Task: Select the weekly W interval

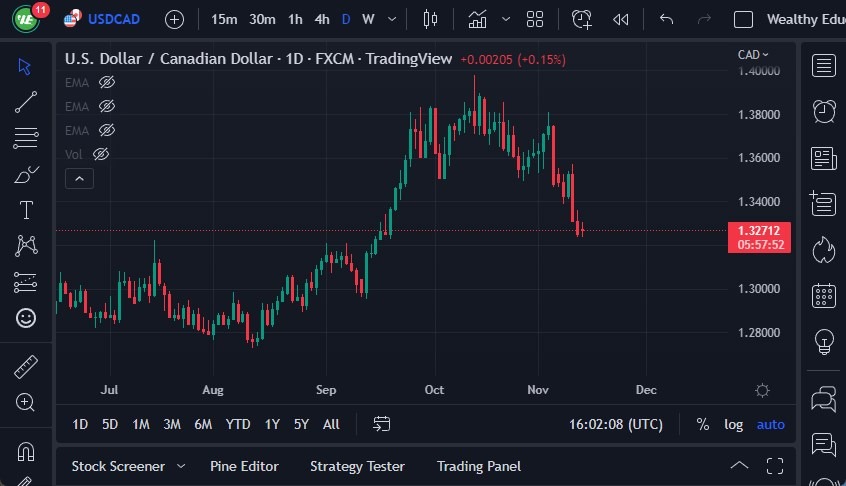Action: (368, 19)
